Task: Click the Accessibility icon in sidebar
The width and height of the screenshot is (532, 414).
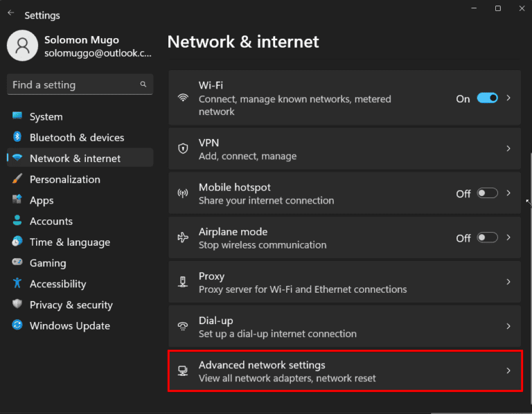Action: (17, 284)
